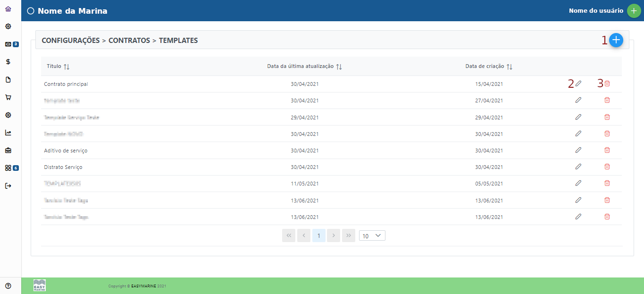Add a new template with the blue plus button
This screenshot has height=294, width=644.
coord(616,40)
